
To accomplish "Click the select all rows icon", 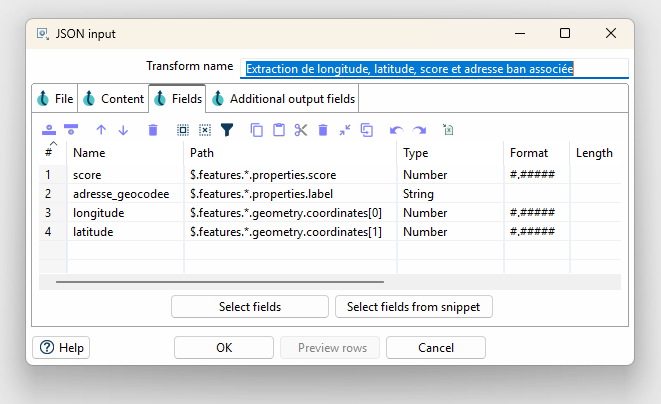I will coord(183,130).
